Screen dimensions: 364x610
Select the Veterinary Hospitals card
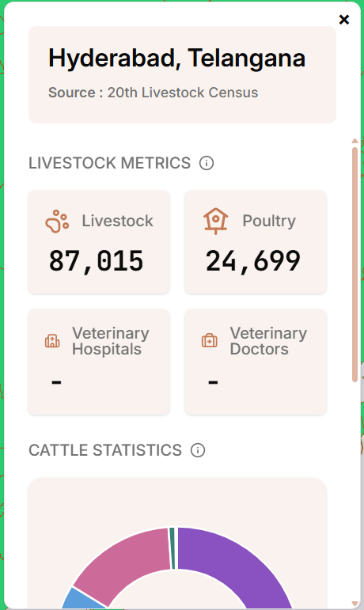coord(99,362)
